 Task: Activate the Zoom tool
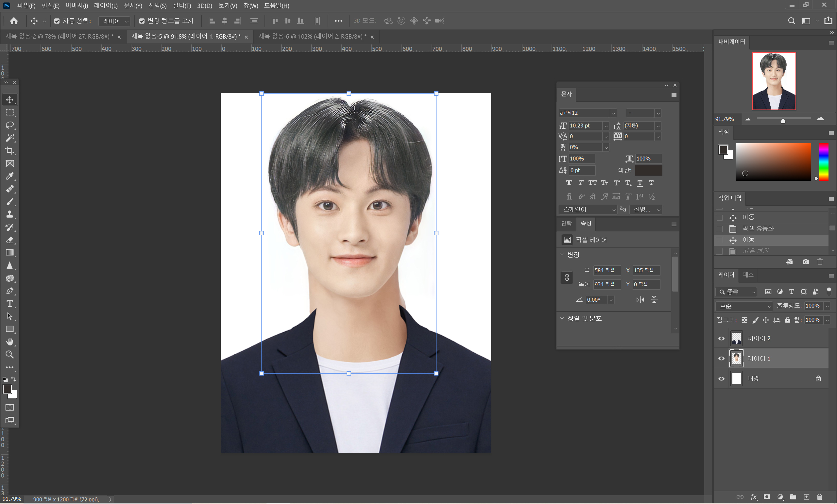(9, 355)
